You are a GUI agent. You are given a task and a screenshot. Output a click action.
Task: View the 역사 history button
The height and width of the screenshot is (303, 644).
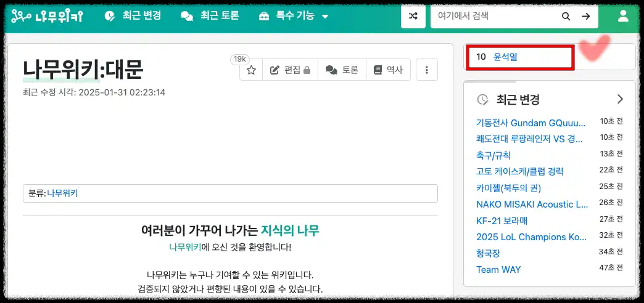[x=388, y=70]
